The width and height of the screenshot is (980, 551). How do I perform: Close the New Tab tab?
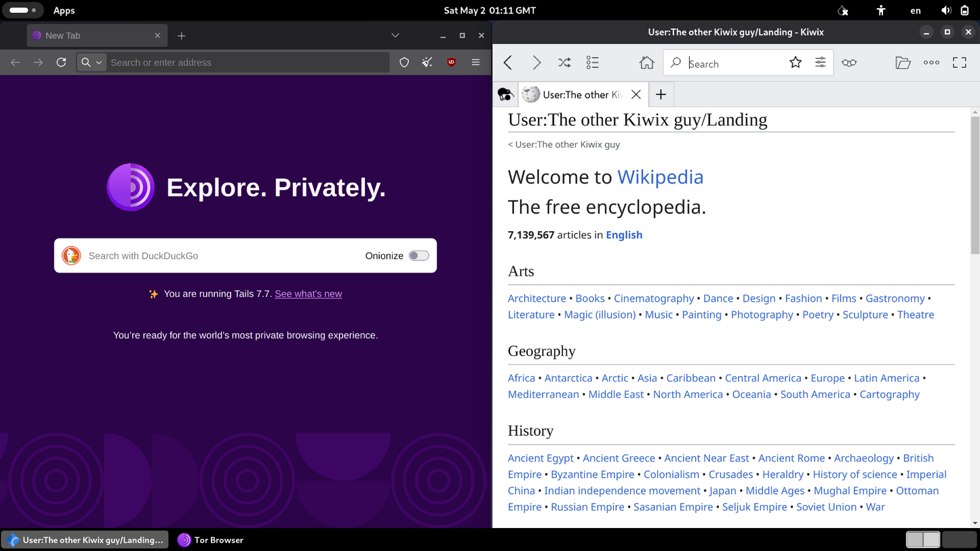[x=157, y=35]
